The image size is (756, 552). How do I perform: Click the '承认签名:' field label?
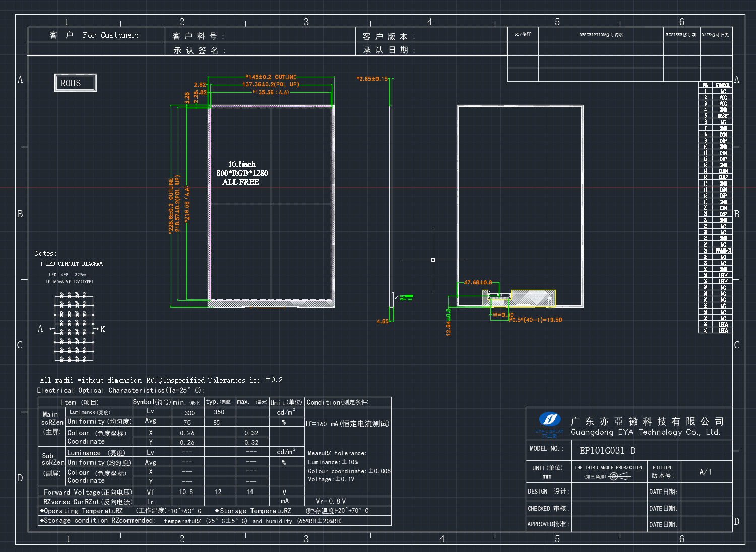(200, 50)
